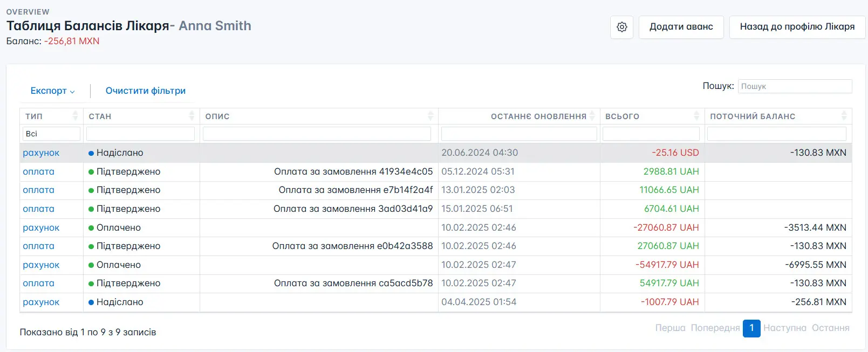This screenshot has height=352, width=868.
Task: Click the Додати аванс button
Action: point(681,27)
